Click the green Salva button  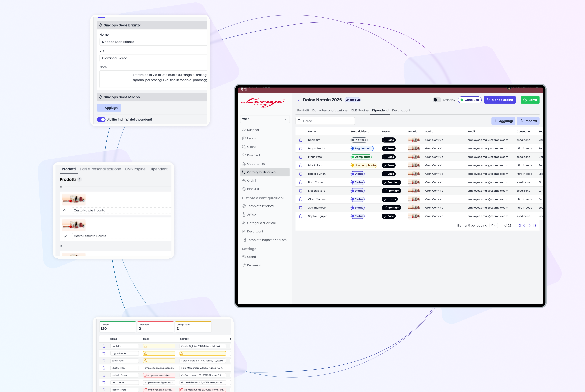point(530,100)
